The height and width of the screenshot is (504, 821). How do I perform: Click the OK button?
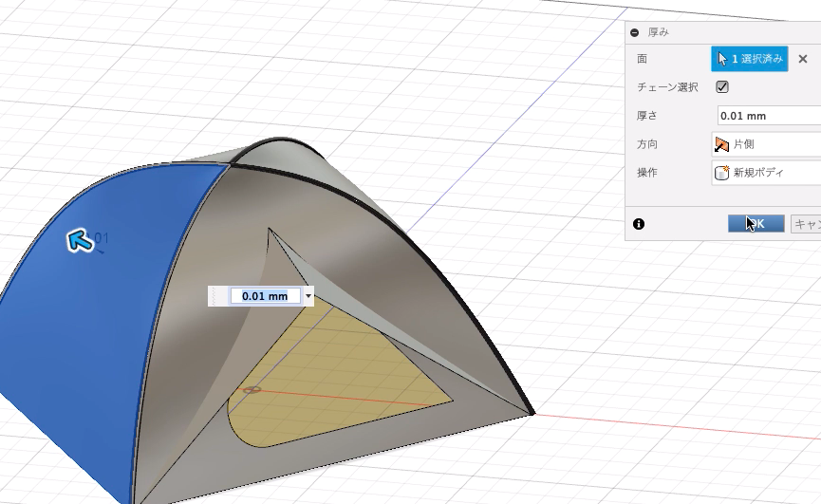[756, 223]
